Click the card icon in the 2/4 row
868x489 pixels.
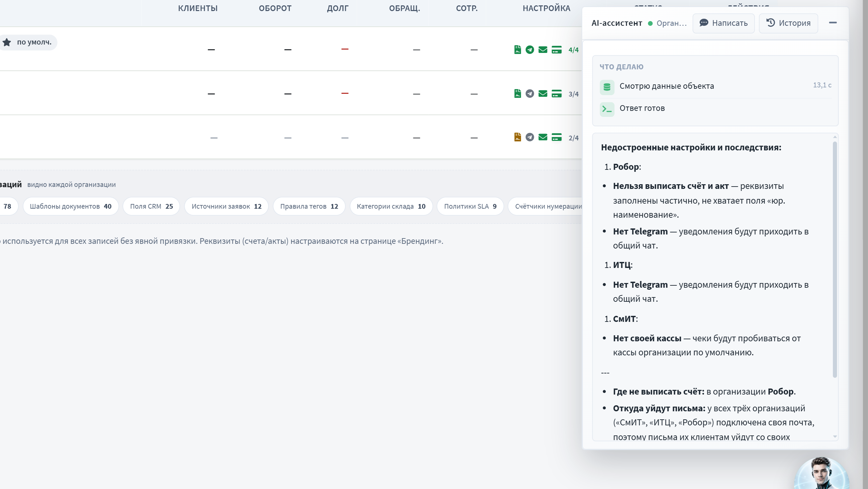point(557,137)
